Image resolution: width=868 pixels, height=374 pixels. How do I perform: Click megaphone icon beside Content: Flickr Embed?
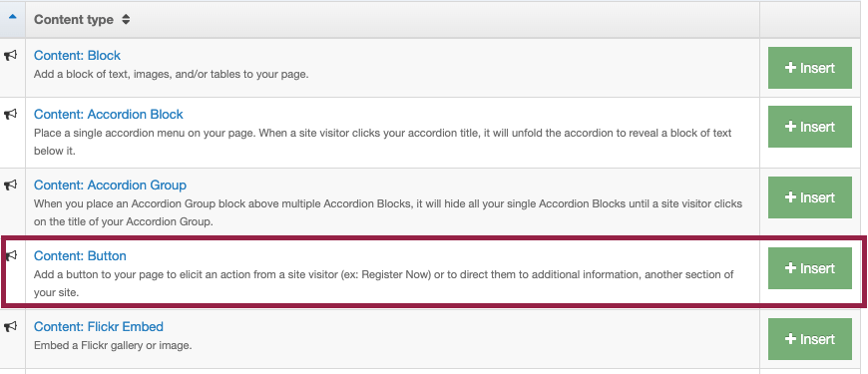[11, 326]
